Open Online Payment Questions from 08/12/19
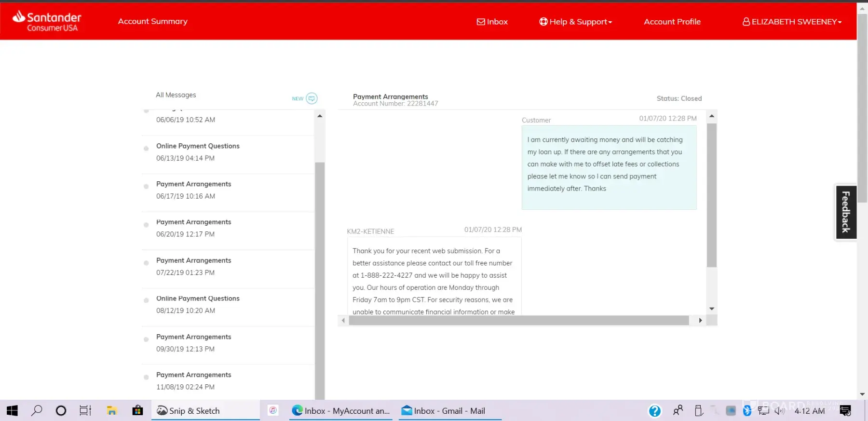The image size is (868, 421). pos(197,304)
